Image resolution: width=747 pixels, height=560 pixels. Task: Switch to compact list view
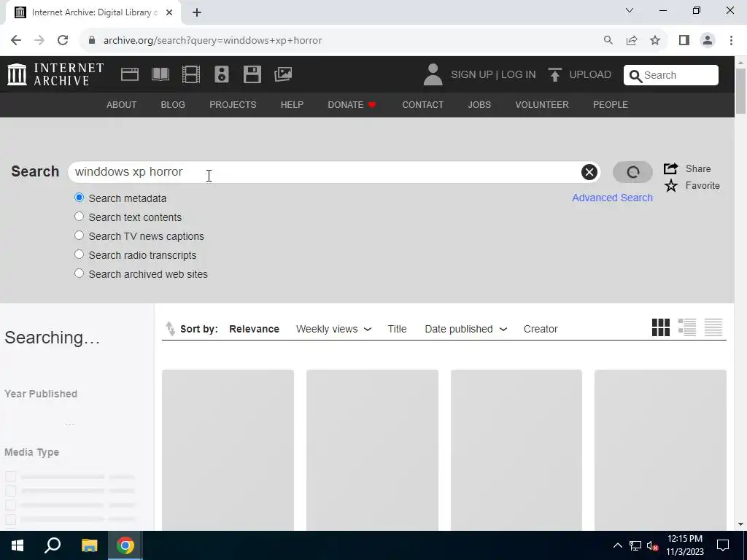(x=713, y=327)
